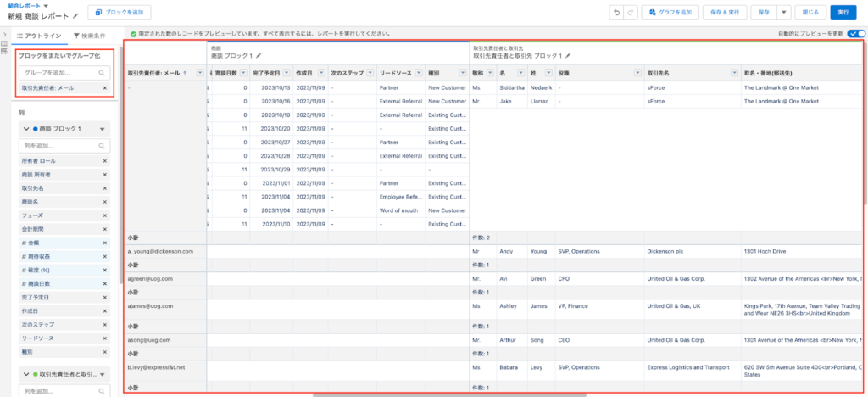Viewport: 868px width, 397px height.
Task: Click the agreen@uog.com group row
Action: click(166, 278)
